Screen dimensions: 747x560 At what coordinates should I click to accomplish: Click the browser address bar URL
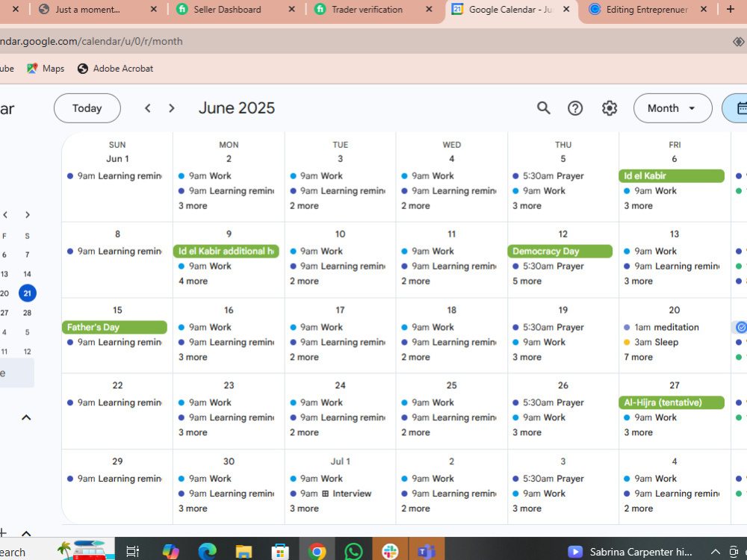[x=91, y=41]
